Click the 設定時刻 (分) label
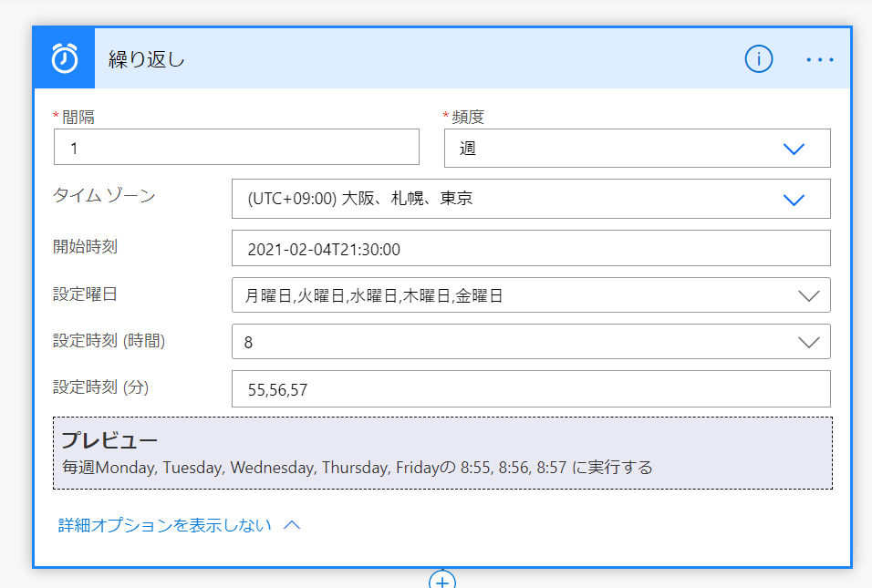This screenshot has height=588, width=872. (100, 387)
